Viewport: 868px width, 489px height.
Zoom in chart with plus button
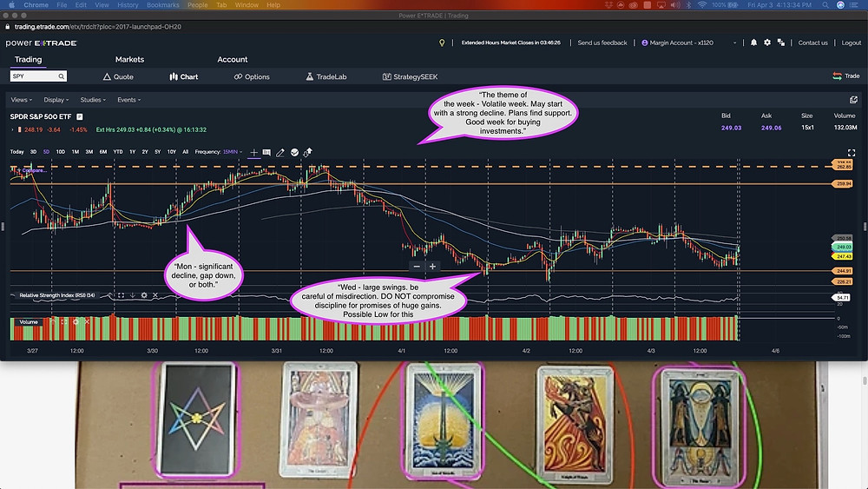point(432,267)
